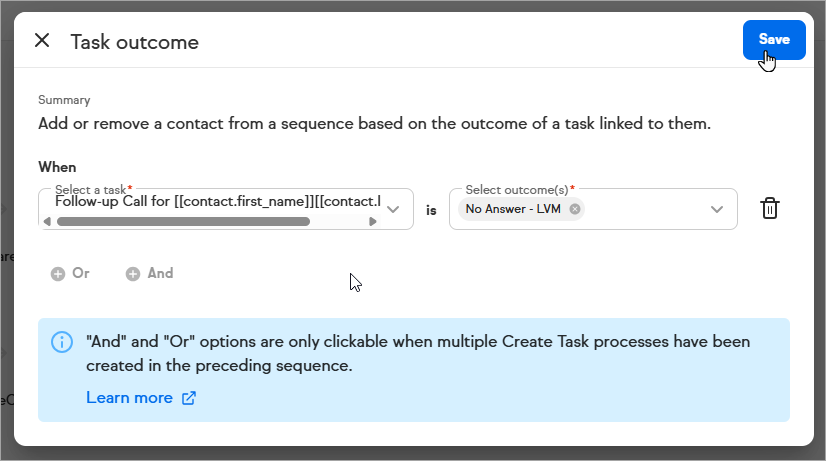
Task: Click the Task outcome dialog title
Action: point(134,42)
